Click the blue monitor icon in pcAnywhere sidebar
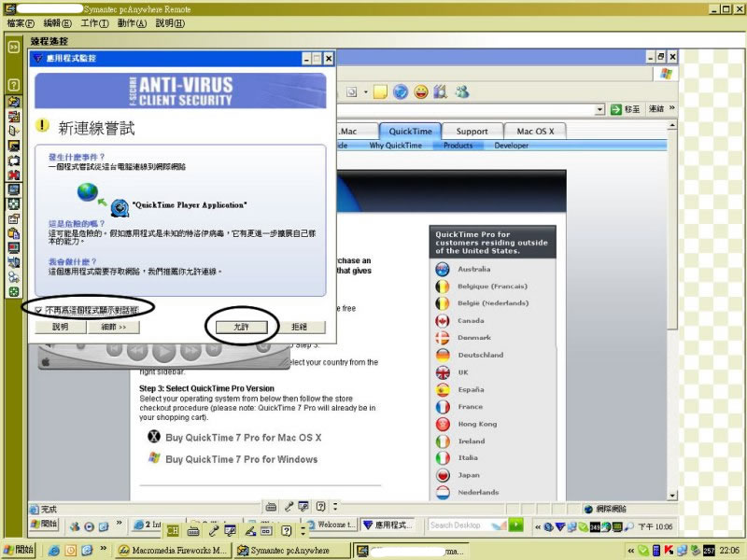Image resolution: width=747 pixels, height=560 pixels. pos(13,189)
